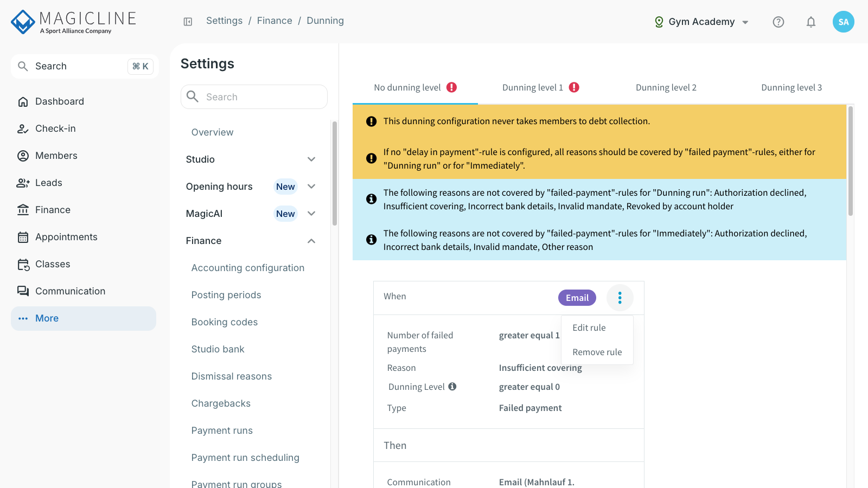Open the Gym Academy studio dropdown
868x488 pixels.
[701, 22]
